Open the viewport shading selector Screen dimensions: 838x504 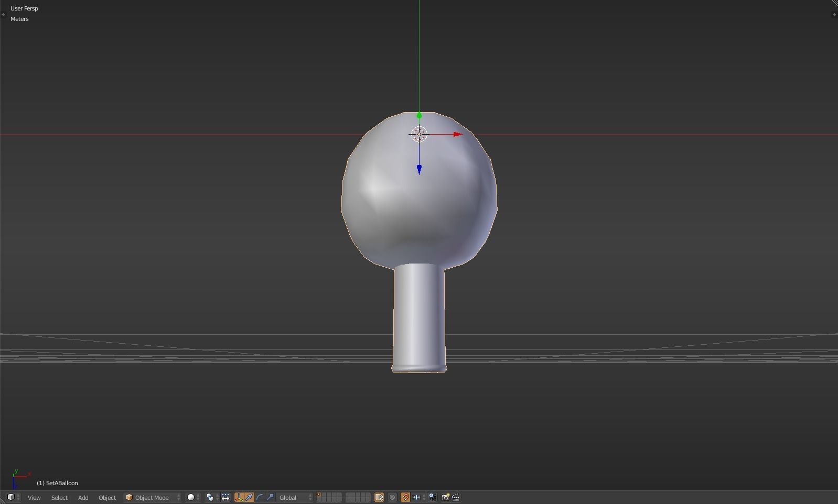point(193,497)
